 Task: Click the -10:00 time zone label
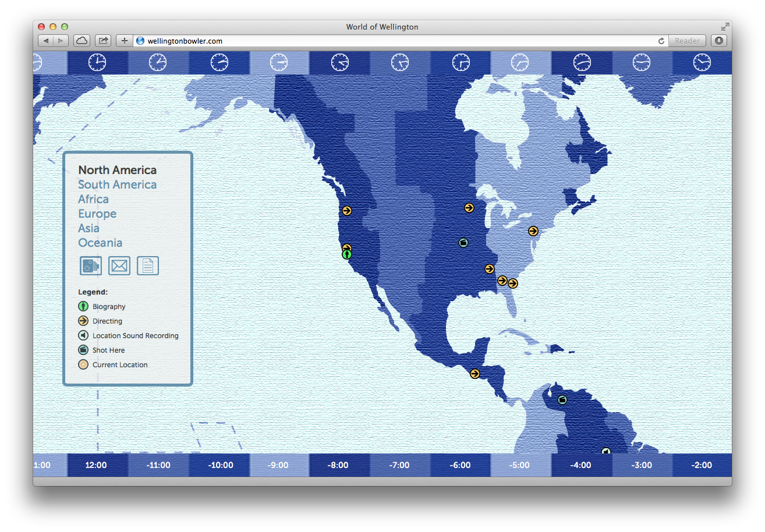[221, 465]
